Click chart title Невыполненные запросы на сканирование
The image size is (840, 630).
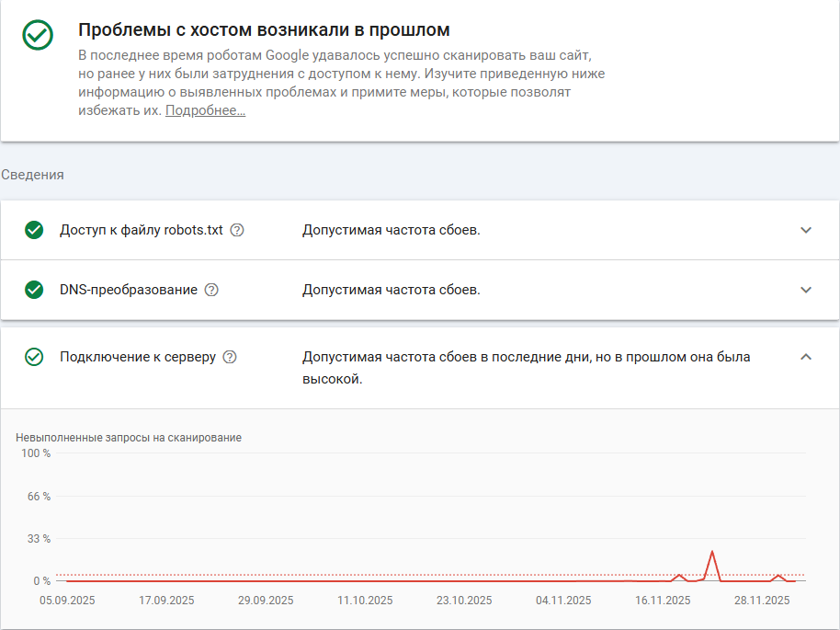(x=129, y=438)
